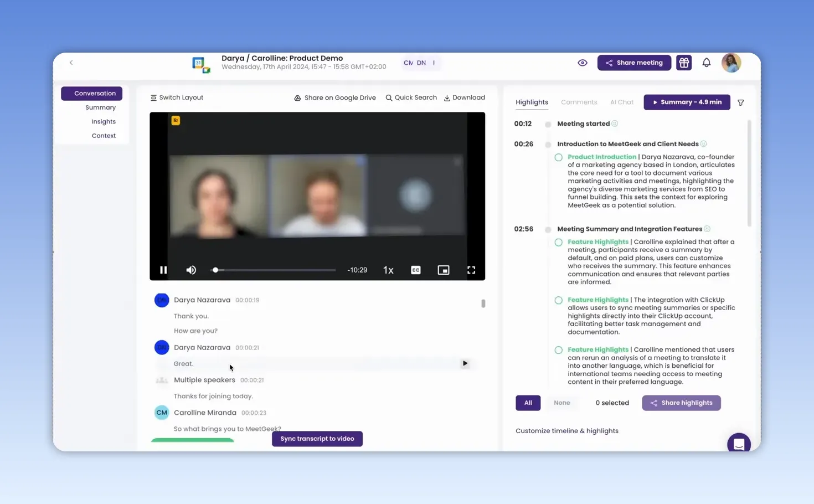Click Sync transcript to video

click(x=317, y=439)
